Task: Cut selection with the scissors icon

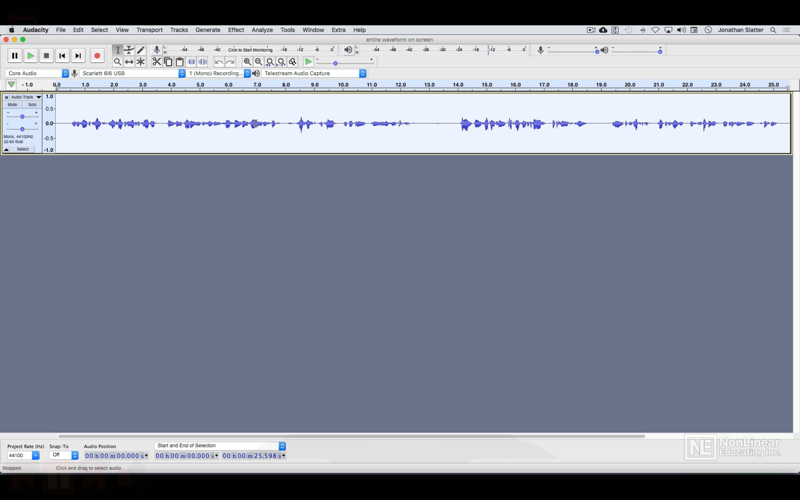Action: coord(157,62)
